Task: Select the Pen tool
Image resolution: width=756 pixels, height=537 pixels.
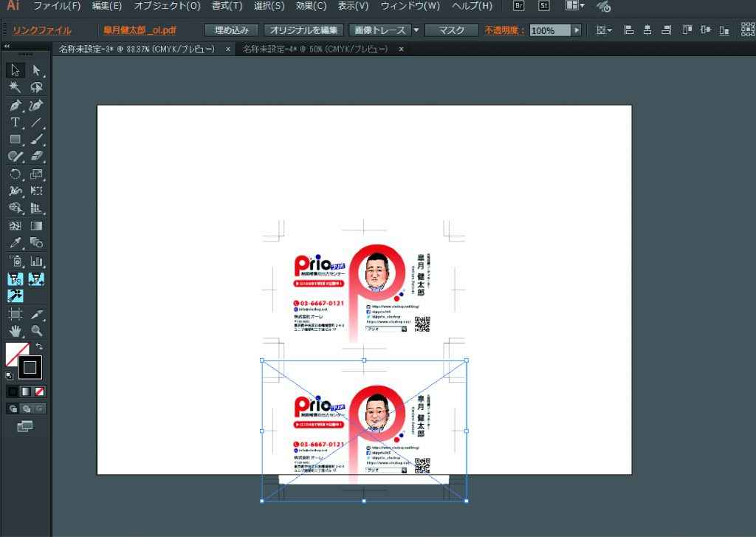Action: tap(15, 105)
